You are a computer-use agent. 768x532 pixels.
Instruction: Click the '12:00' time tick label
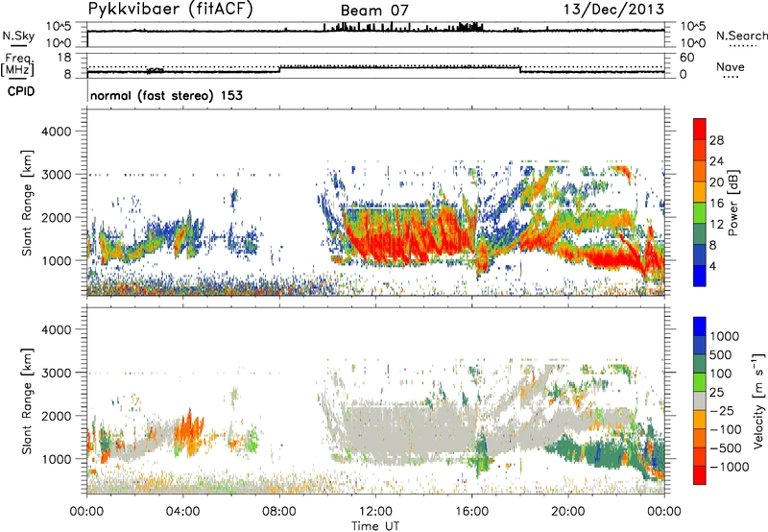(x=375, y=512)
